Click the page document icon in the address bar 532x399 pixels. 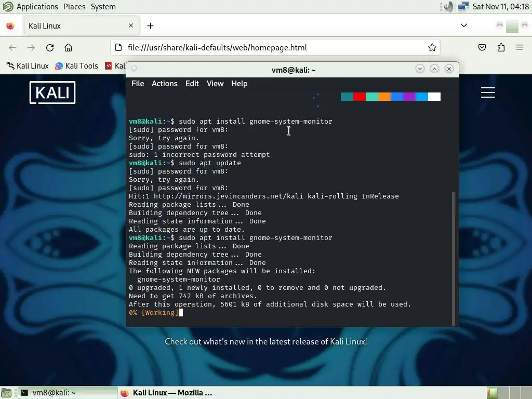click(x=118, y=47)
